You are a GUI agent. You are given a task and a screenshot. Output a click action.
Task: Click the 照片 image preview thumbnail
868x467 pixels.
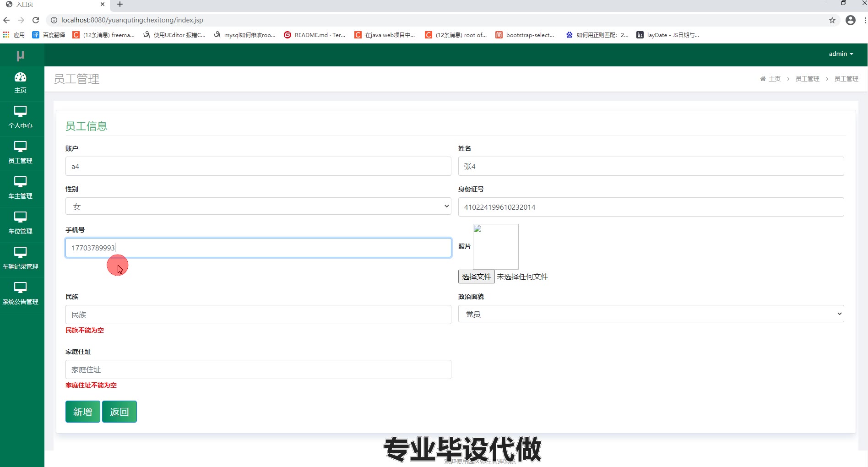pos(496,246)
